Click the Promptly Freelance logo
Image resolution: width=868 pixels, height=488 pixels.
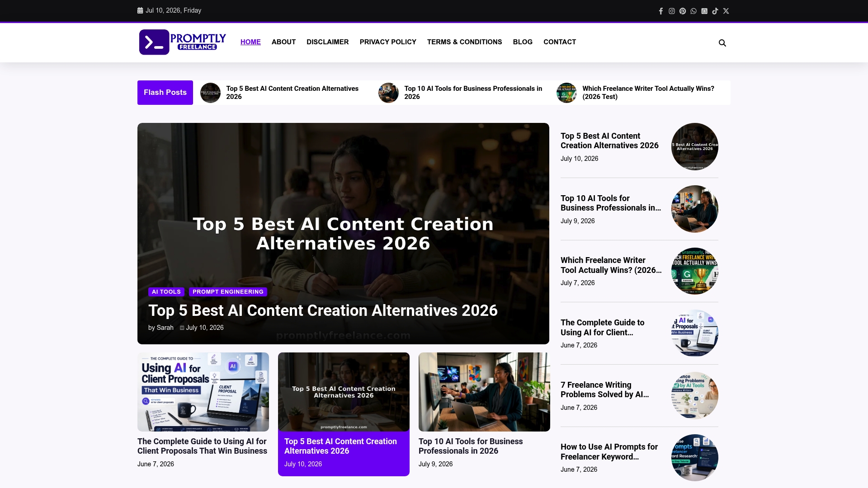coord(183,42)
